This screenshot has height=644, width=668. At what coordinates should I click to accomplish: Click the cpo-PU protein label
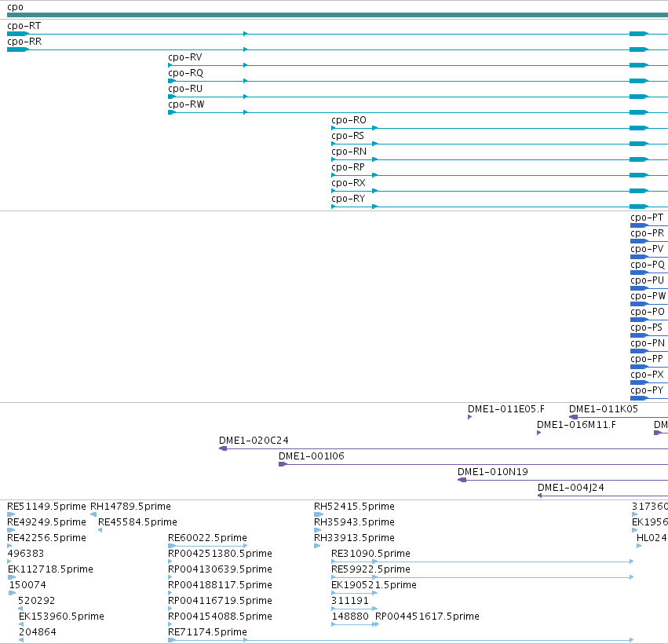[x=647, y=281]
